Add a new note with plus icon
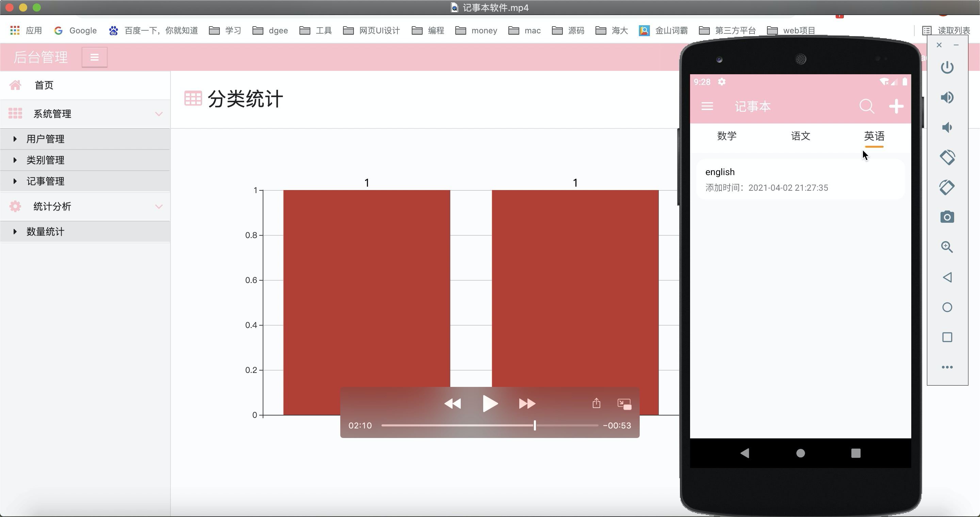This screenshot has width=980, height=517. [896, 106]
